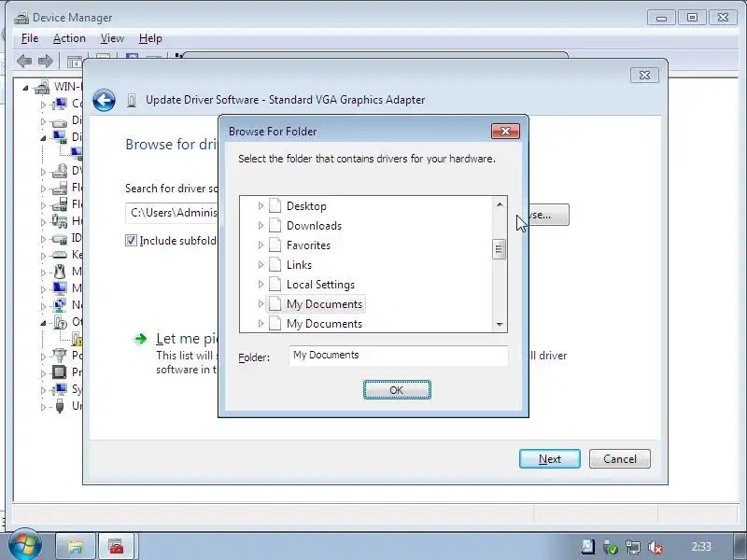This screenshot has height=560, width=747.
Task: Select the Computer category icon in device tree
Action: pyautogui.click(x=60, y=104)
